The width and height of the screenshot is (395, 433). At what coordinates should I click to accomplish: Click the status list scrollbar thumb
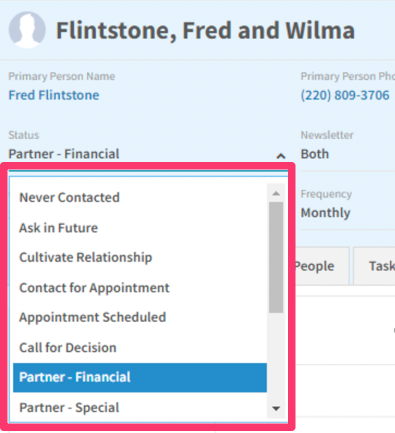click(276, 257)
